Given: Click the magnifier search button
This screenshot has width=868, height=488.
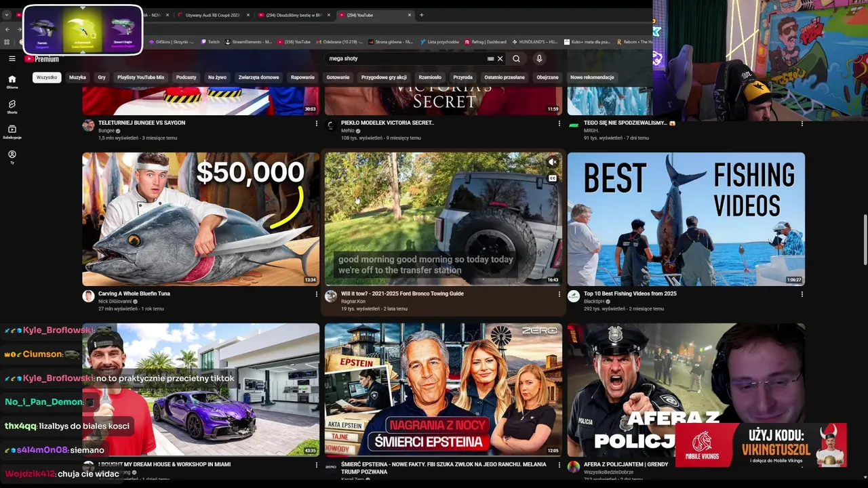Looking at the screenshot, I should 516,59.
